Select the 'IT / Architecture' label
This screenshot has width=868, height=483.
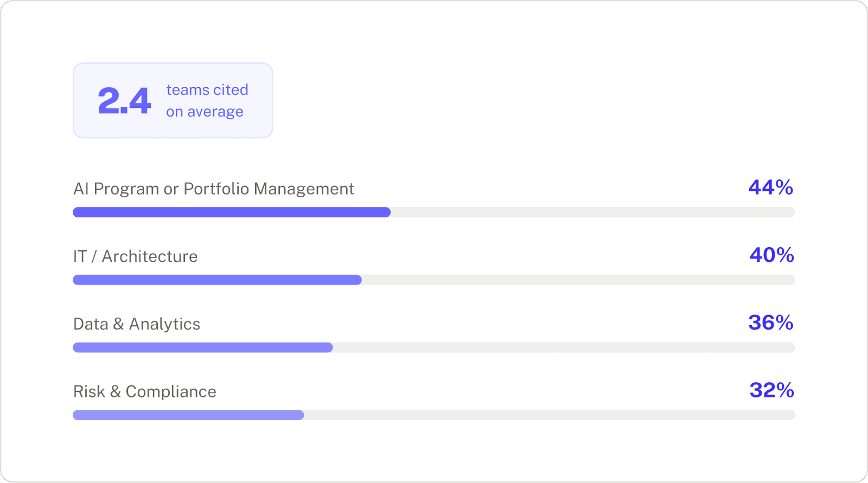[135, 256]
